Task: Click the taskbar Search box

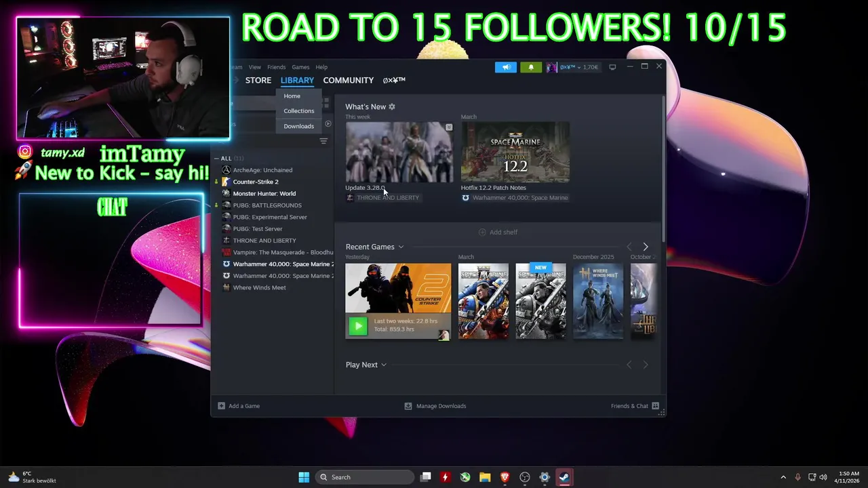Action: click(x=365, y=477)
